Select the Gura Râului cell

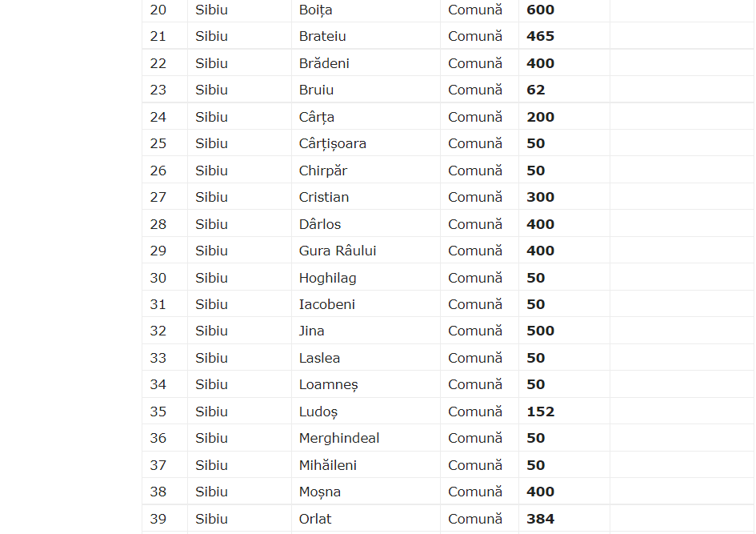point(338,251)
